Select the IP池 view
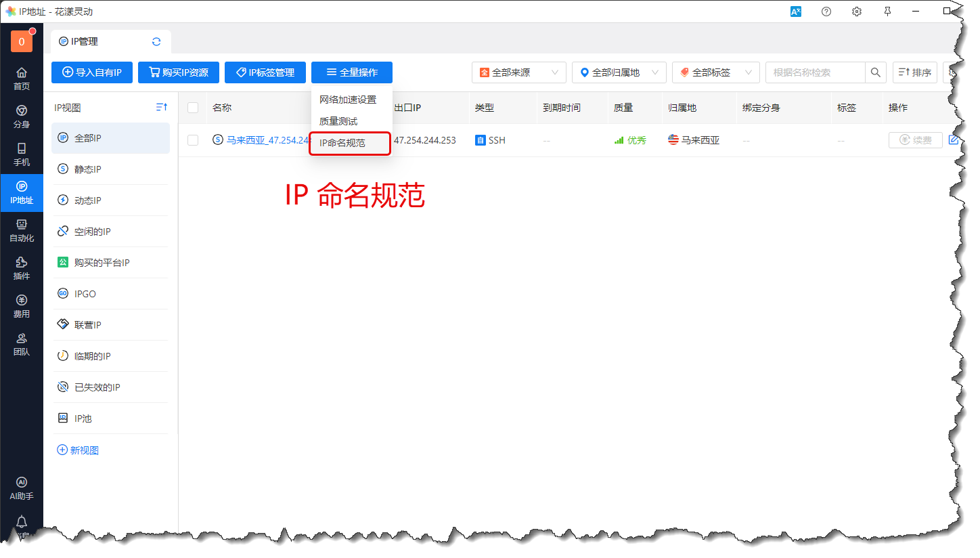This screenshot has width=980, height=558. click(110, 418)
